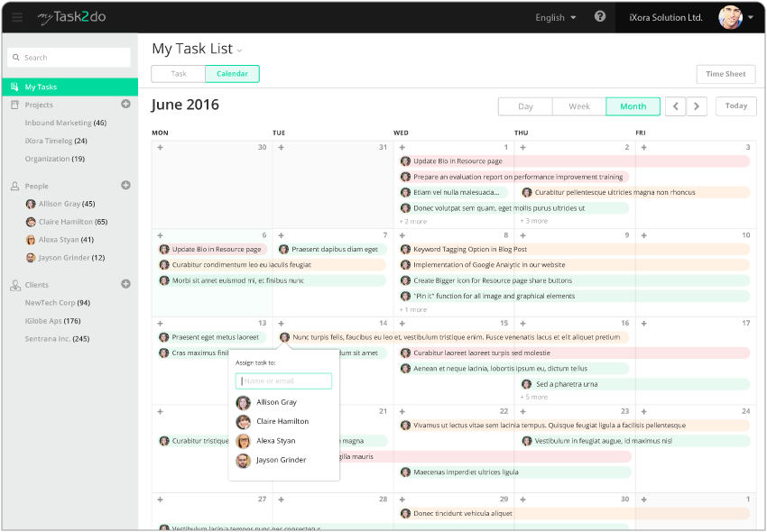Select the Calendar tab
Screen dimensions: 767x532
[232, 74]
